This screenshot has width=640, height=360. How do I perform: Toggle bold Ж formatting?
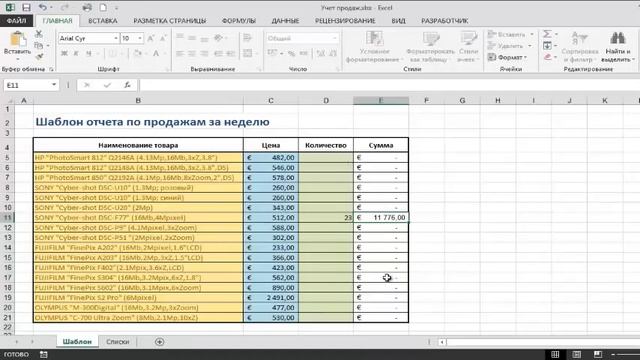pos(64,53)
